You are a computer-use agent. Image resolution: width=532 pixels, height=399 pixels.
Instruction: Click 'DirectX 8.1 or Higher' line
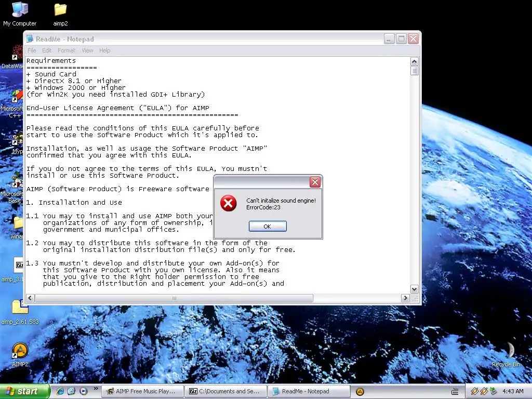[x=78, y=81]
